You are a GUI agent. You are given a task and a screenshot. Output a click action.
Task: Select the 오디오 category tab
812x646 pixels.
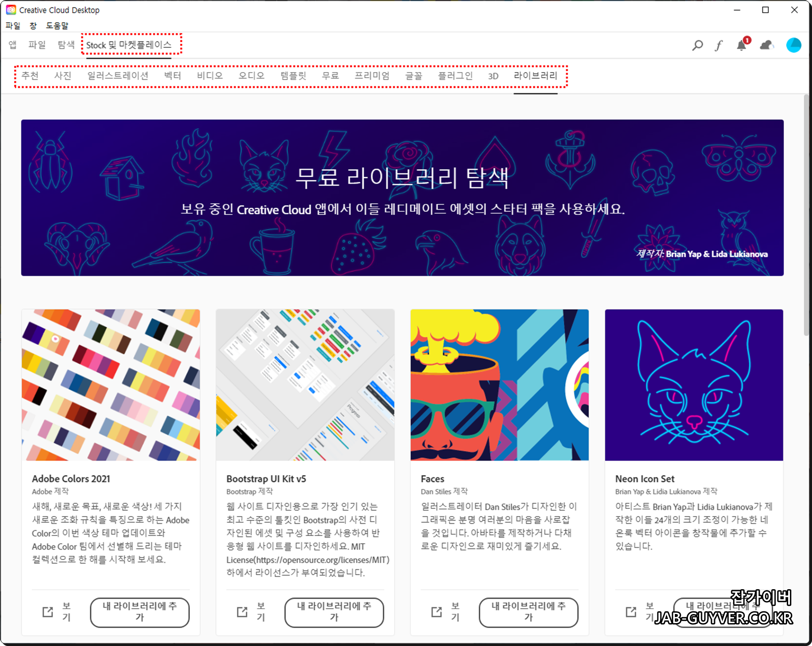click(x=252, y=75)
